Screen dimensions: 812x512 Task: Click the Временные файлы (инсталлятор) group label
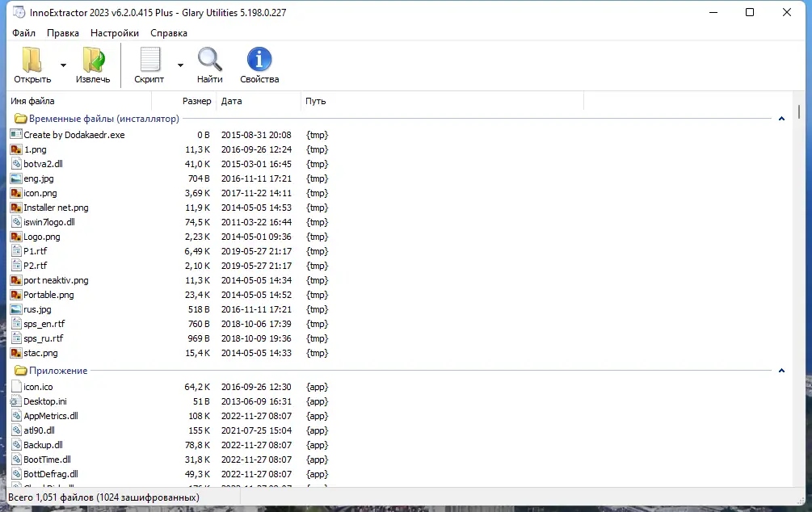pyautogui.click(x=104, y=119)
